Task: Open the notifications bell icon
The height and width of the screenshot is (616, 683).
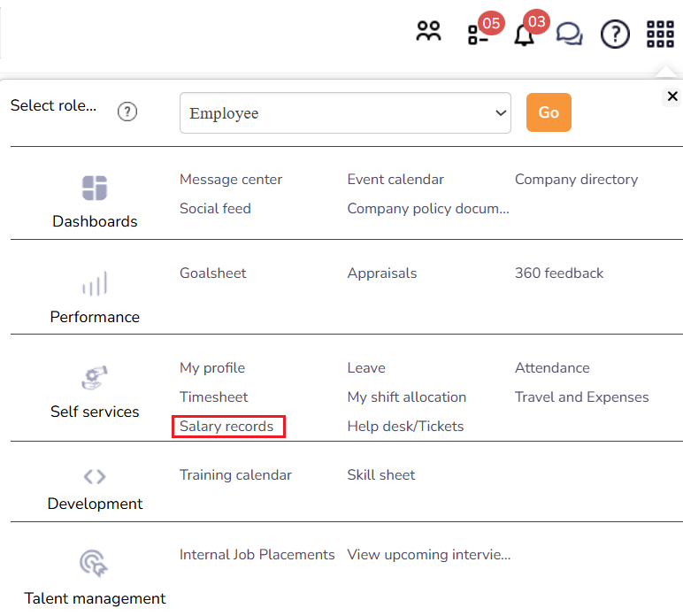Action: pyautogui.click(x=525, y=35)
